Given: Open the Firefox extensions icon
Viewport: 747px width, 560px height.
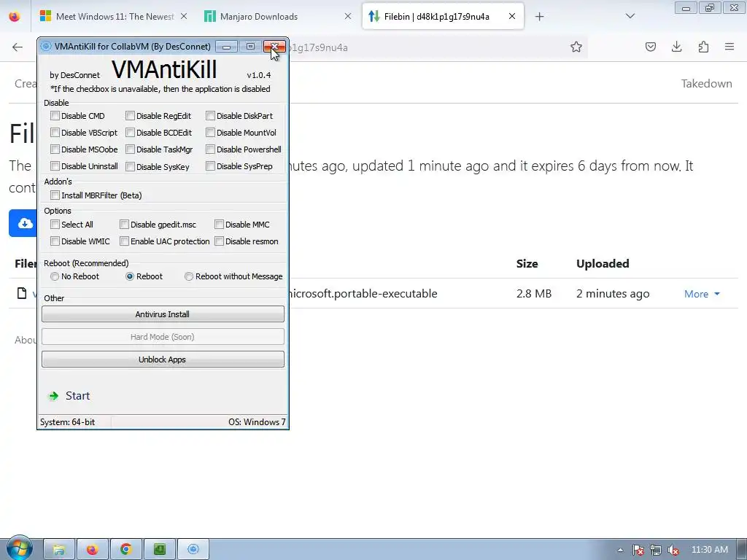Looking at the screenshot, I should point(703,47).
